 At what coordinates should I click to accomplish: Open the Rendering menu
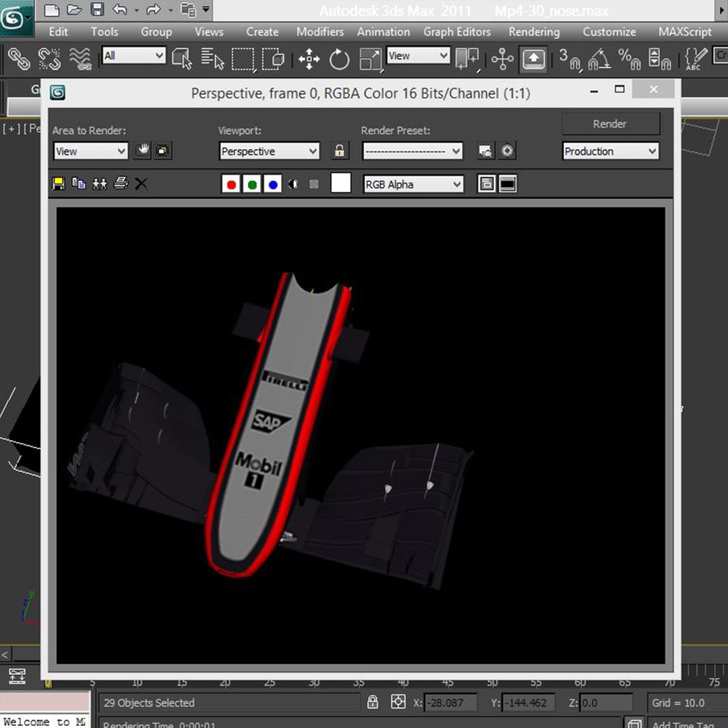534,32
